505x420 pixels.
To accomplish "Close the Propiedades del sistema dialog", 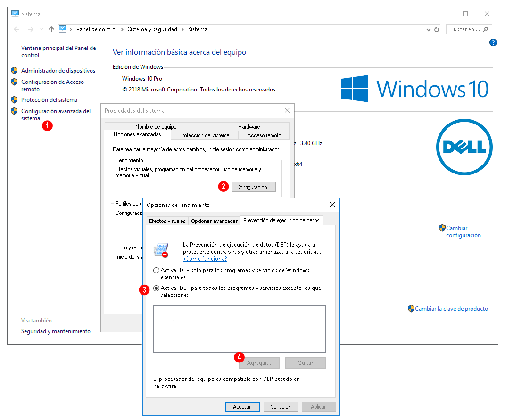I will pyautogui.click(x=287, y=110).
